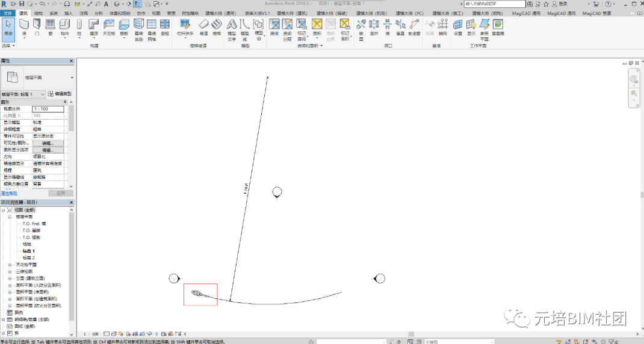Select the 楼板 (Floor) tool
The height and width of the screenshot is (344, 644).
coord(124,28)
